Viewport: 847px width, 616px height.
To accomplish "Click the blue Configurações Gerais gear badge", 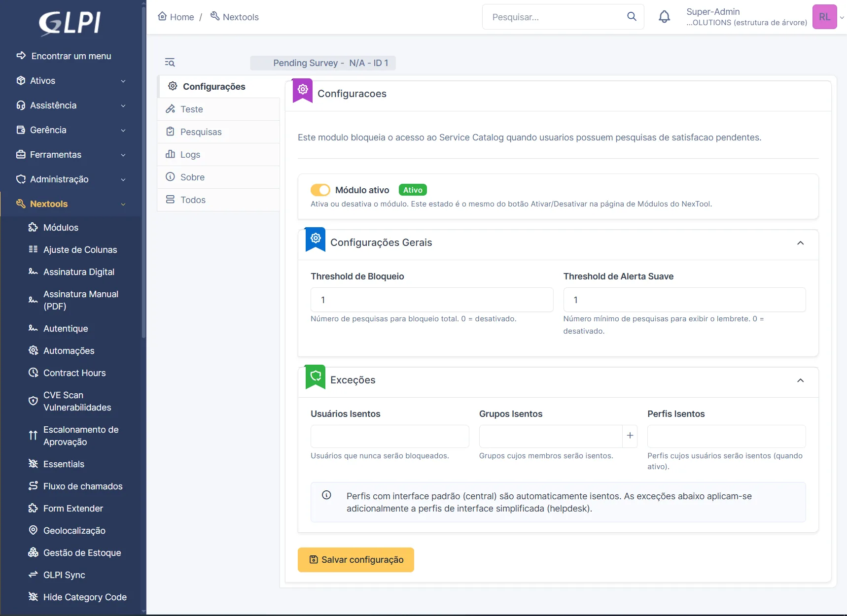I will 316,239.
